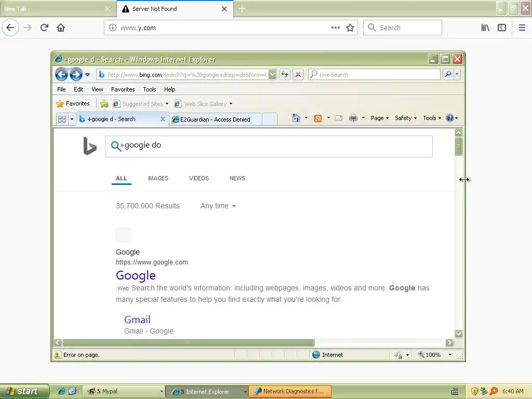Open the 5 Mypal taskbar group
This screenshot has height=399, width=532.
coord(124,391)
